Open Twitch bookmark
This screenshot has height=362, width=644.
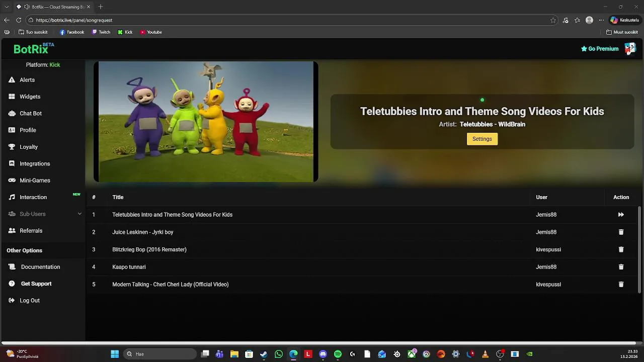101,32
